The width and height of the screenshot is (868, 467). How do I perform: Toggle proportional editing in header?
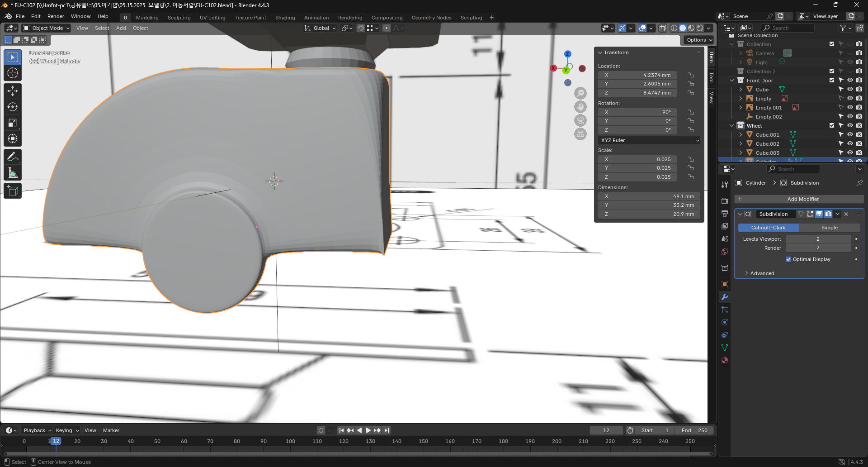[x=387, y=28]
